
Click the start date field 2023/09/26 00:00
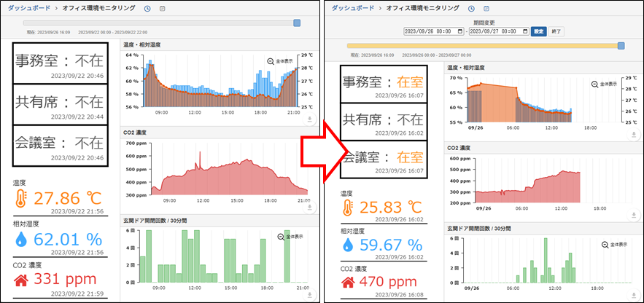(434, 31)
